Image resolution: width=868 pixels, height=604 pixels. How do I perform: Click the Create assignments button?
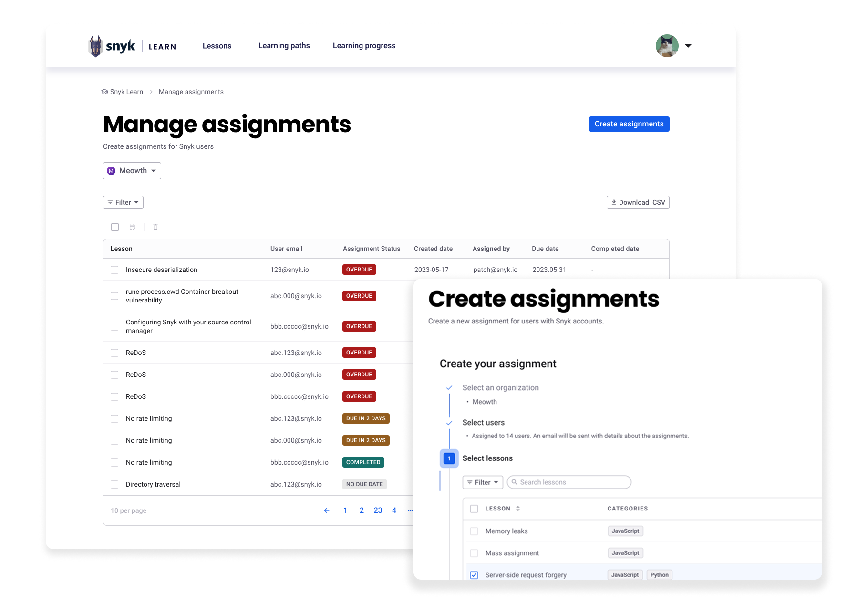(629, 124)
